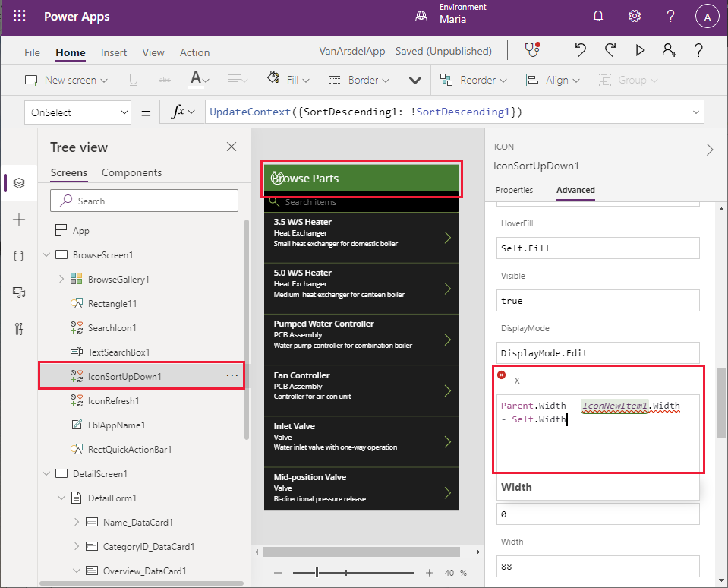Screen dimensions: 728x588
Task: Switch to the Components tab
Action: 131,172
